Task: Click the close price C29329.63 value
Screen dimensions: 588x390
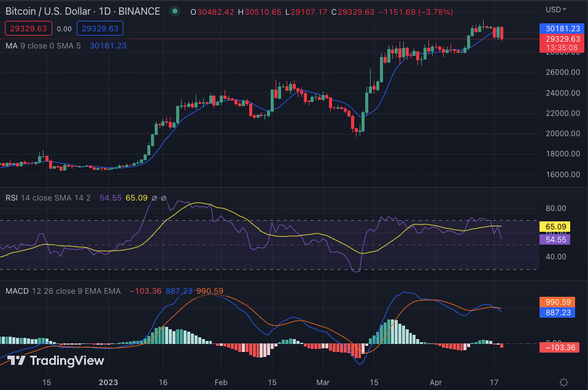Action: click(353, 12)
